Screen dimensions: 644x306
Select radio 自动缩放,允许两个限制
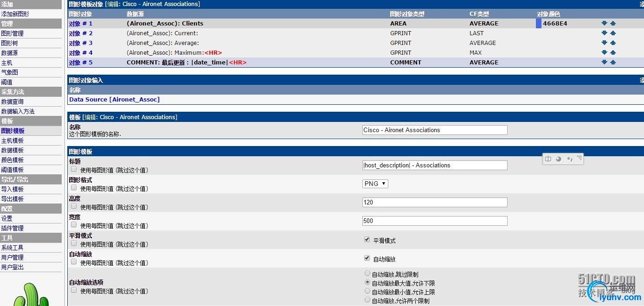click(367, 300)
